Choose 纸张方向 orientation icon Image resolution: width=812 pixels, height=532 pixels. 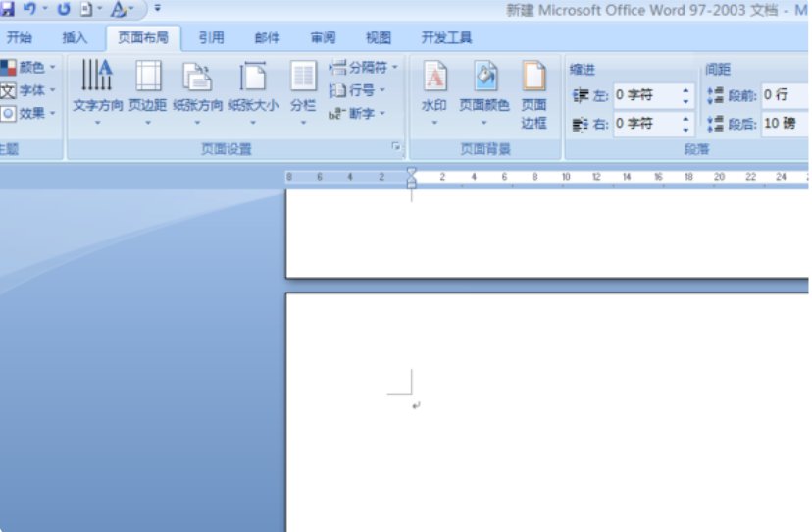197,77
